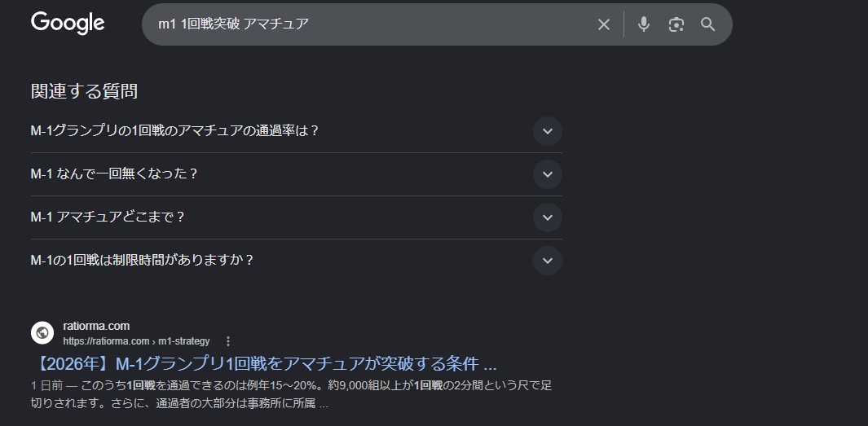Image resolution: width=868 pixels, height=426 pixels.
Task: Open the three-dot menu beside ratiorma.com URL
Action: [228, 341]
